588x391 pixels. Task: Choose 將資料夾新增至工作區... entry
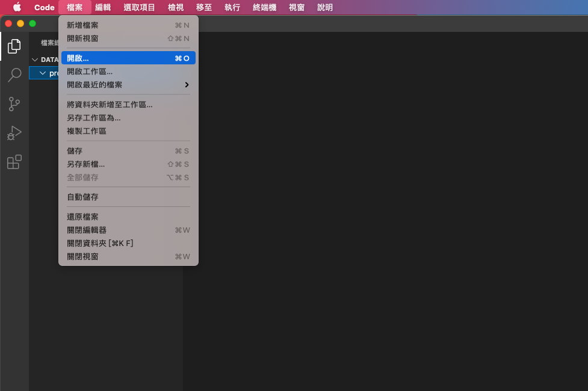point(128,105)
